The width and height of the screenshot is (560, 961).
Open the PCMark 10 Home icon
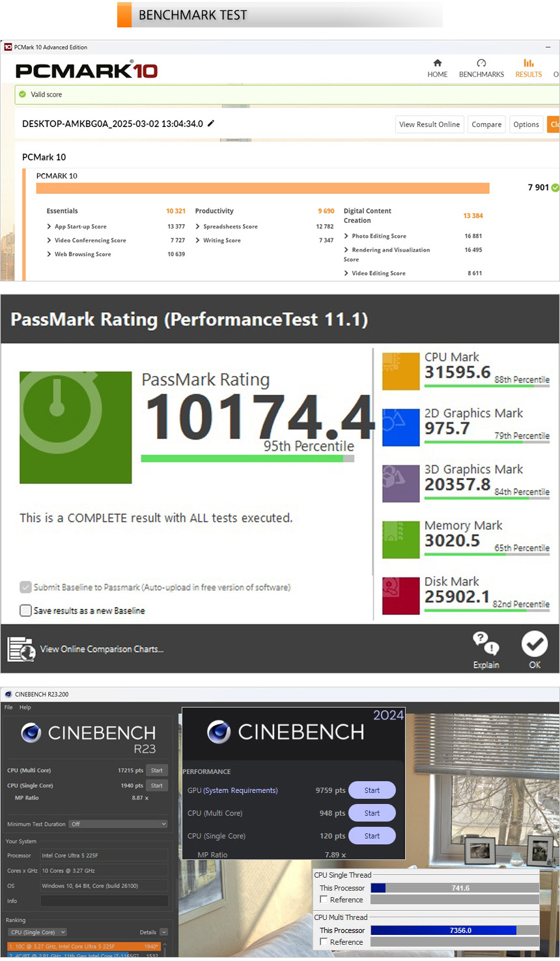coord(437,63)
